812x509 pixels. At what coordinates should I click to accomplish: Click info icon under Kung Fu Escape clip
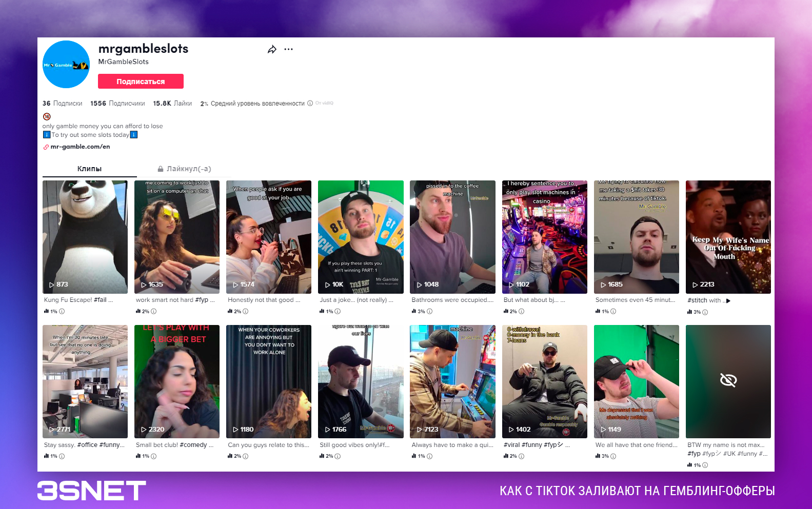click(62, 311)
